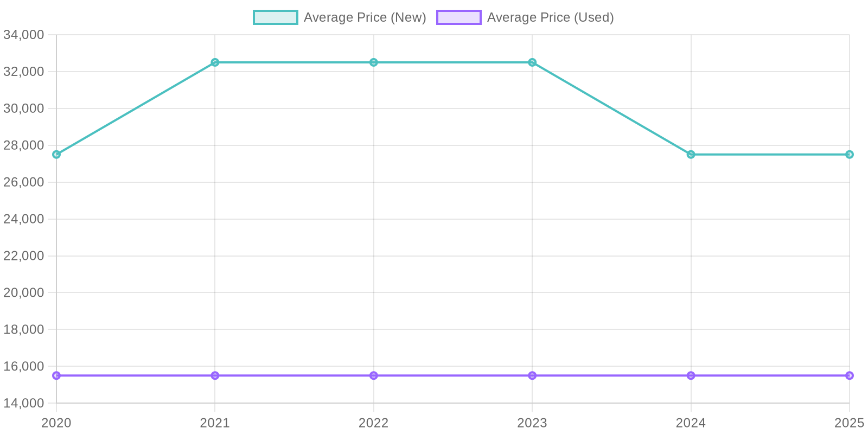Select the 2025 New price data point

point(850,155)
